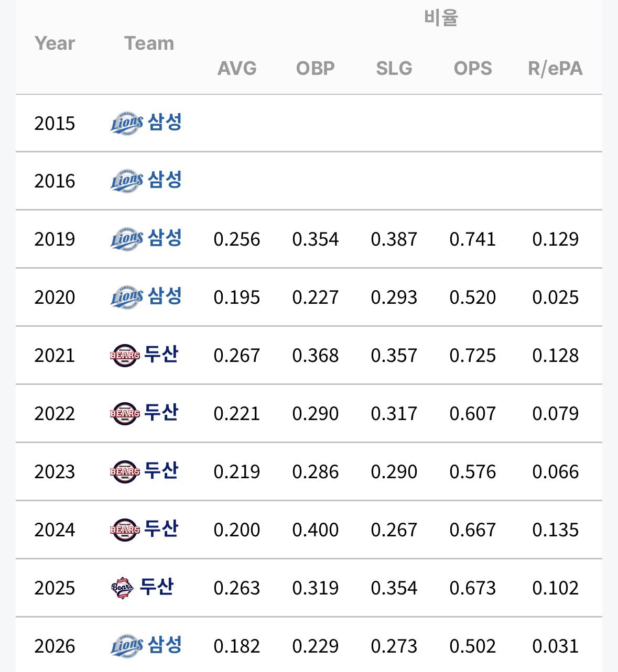Click the Samsung Lions logo in 2019 row
This screenshot has height=672, width=618.
tap(127, 239)
